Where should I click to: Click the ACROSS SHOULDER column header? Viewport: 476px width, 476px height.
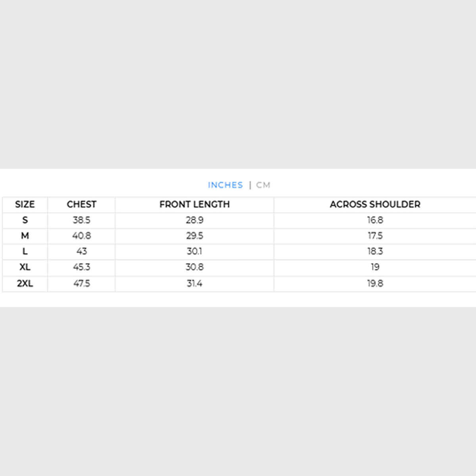pyautogui.click(x=375, y=204)
